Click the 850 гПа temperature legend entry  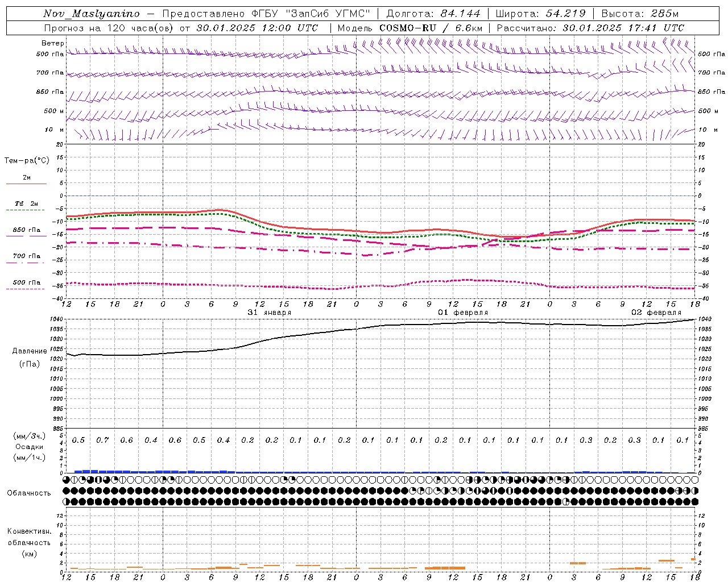tap(27, 230)
